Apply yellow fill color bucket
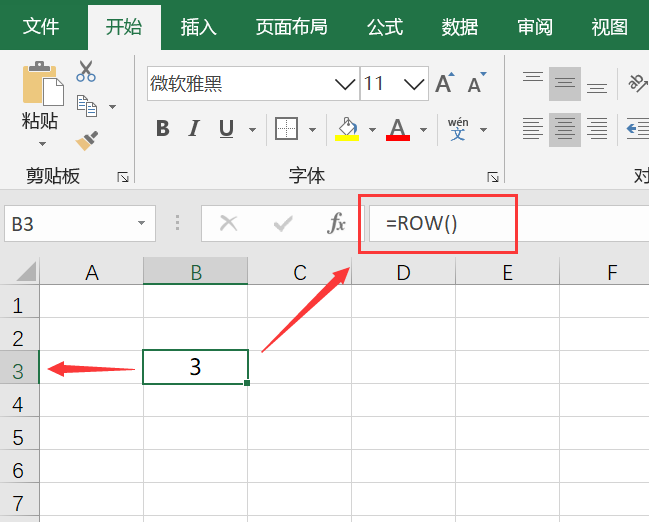The height and width of the screenshot is (522, 649). pos(347,129)
